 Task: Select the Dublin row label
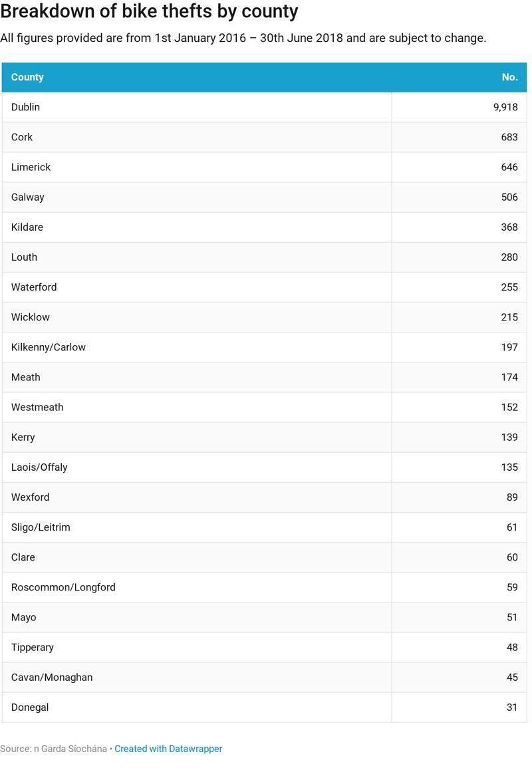coord(26,107)
